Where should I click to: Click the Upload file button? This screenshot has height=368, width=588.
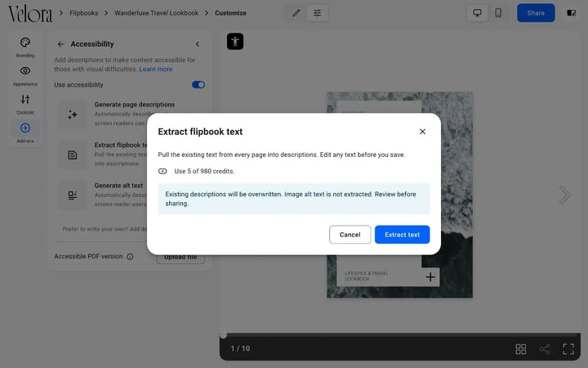point(180,258)
